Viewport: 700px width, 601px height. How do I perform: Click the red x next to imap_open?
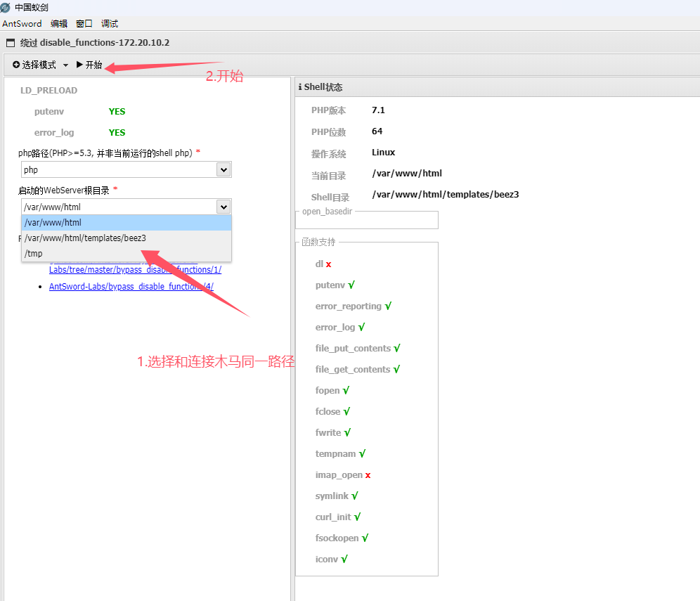(368, 475)
